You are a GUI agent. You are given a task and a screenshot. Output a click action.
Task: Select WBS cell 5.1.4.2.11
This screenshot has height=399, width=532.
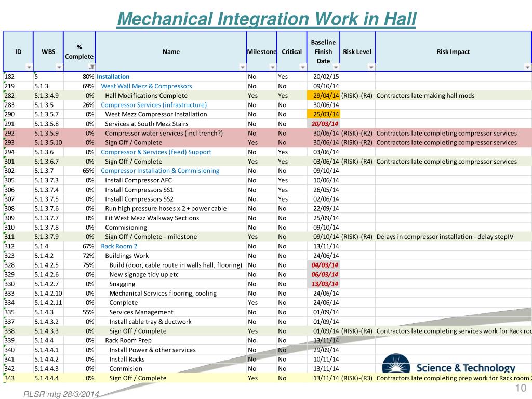[x=48, y=303]
